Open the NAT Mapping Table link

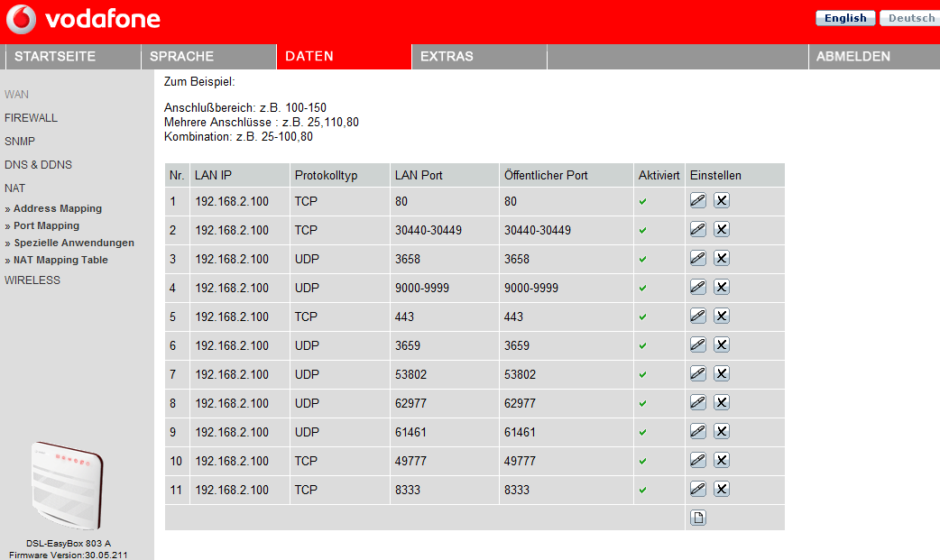tap(60, 260)
